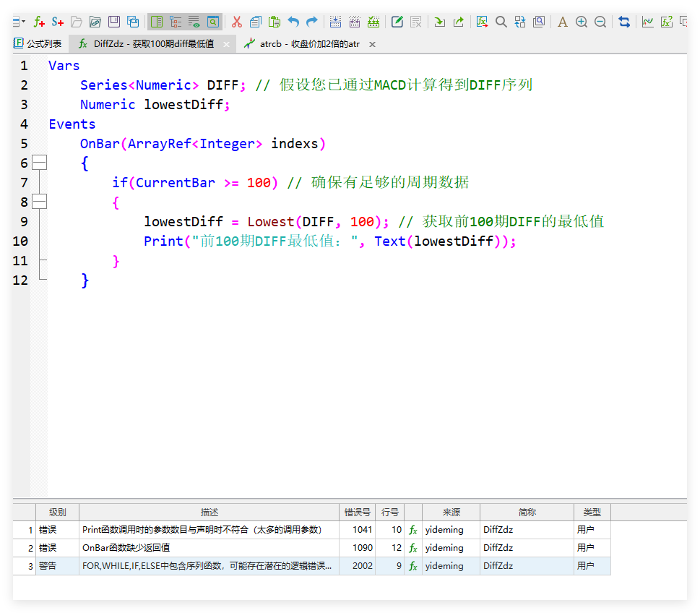Click the font letter A icon
Screen dimensions: 700x613
click(563, 22)
